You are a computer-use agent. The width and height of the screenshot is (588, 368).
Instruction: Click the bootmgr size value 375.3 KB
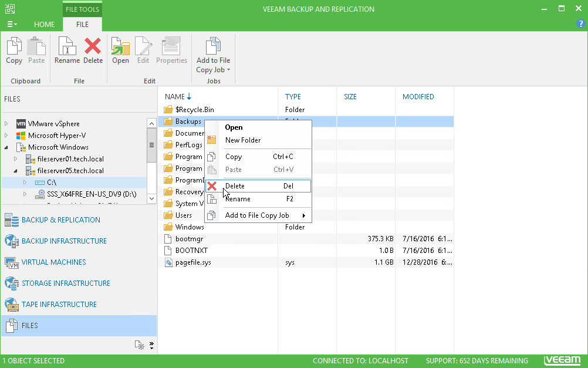(x=381, y=238)
